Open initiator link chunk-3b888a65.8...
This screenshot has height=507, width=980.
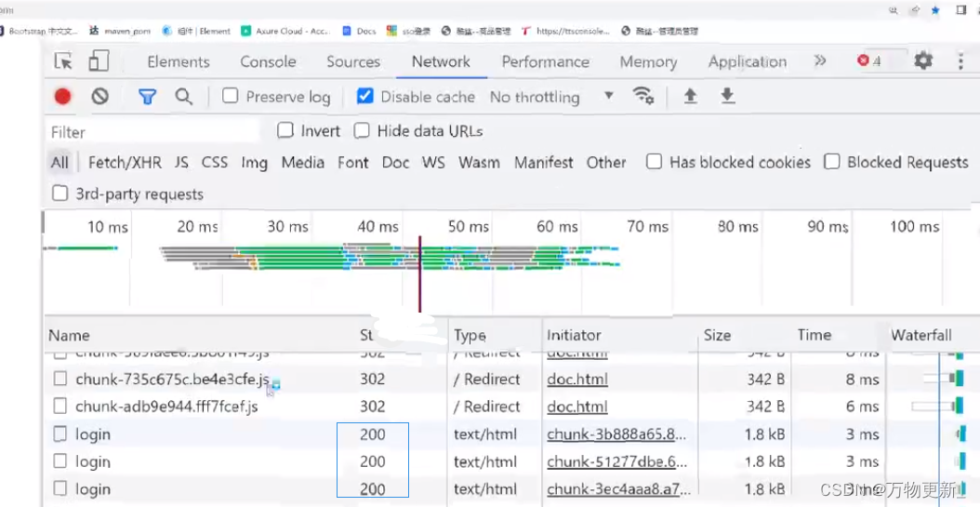pos(616,434)
